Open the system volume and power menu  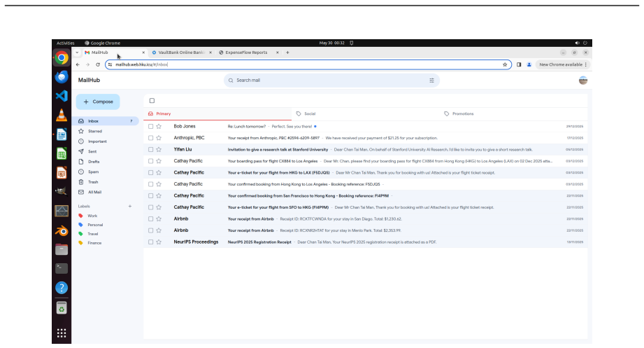tap(581, 43)
